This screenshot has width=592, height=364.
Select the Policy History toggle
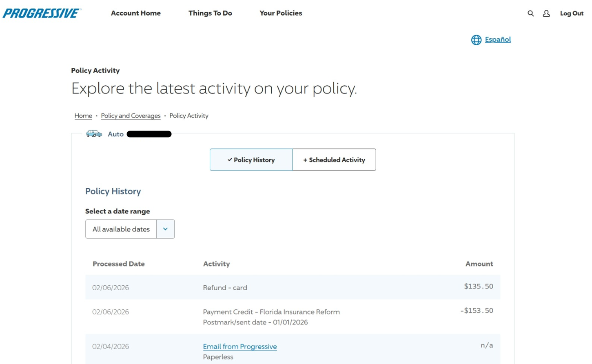point(251,160)
